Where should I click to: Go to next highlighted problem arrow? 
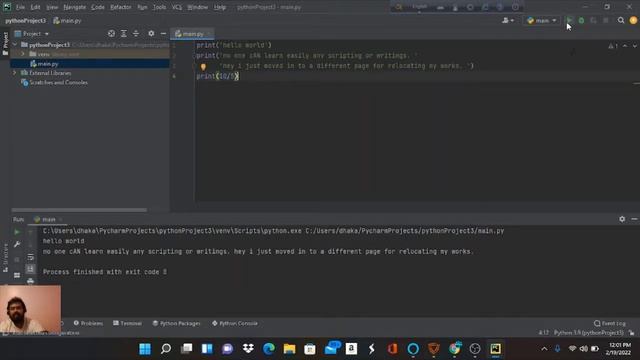point(634,46)
